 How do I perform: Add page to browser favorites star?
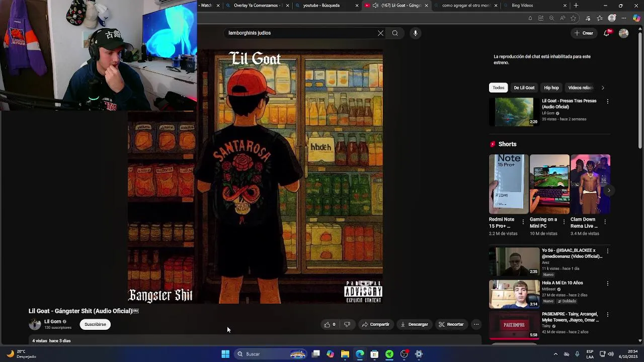click(x=573, y=18)
